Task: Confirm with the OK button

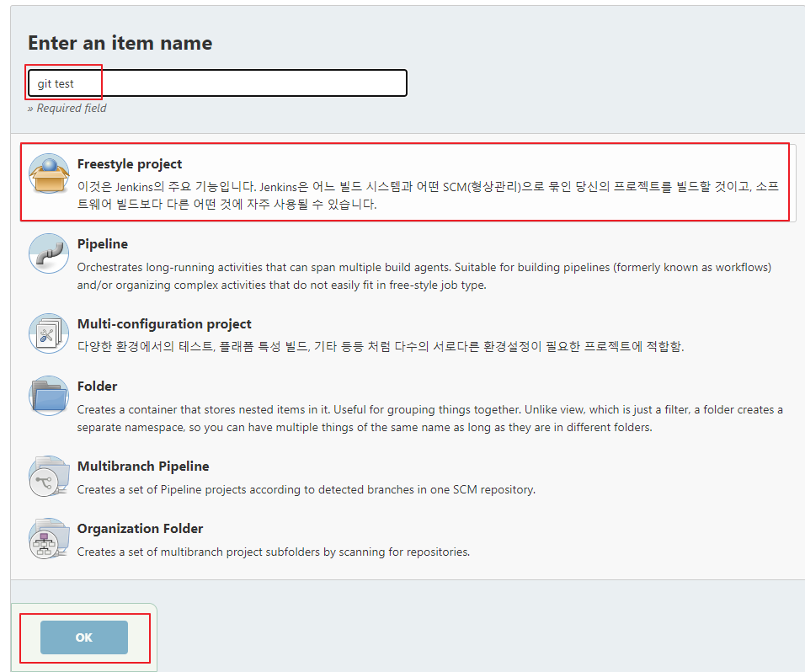Action: [x=84, y=637]
